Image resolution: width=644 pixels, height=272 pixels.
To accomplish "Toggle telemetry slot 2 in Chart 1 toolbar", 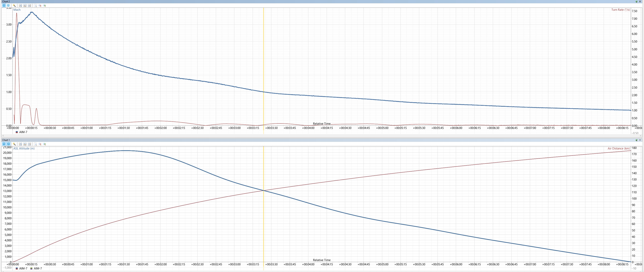I will [x=8, y=144].
